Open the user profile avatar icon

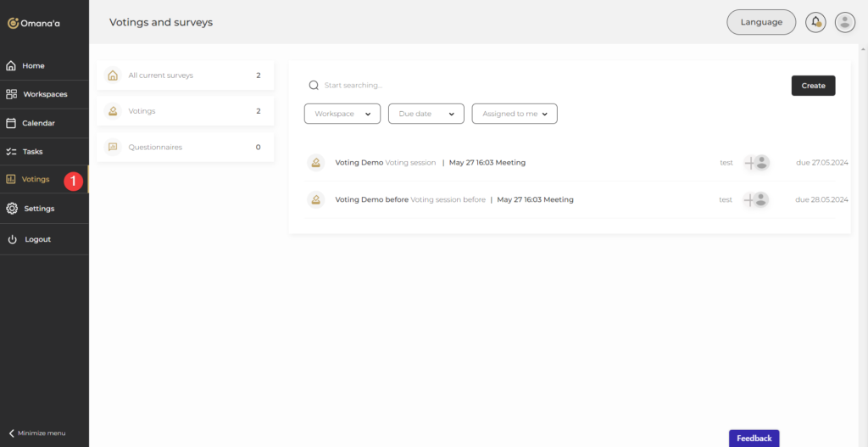(844, 22)
